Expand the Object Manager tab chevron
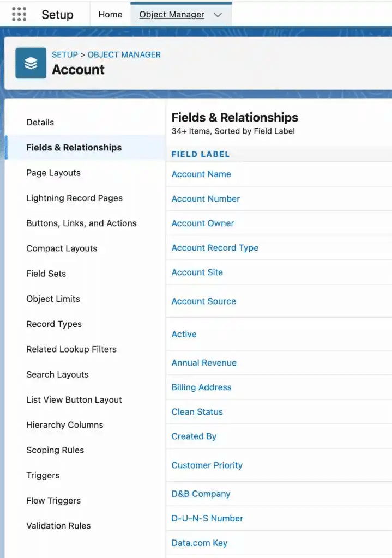 [218, 15]
